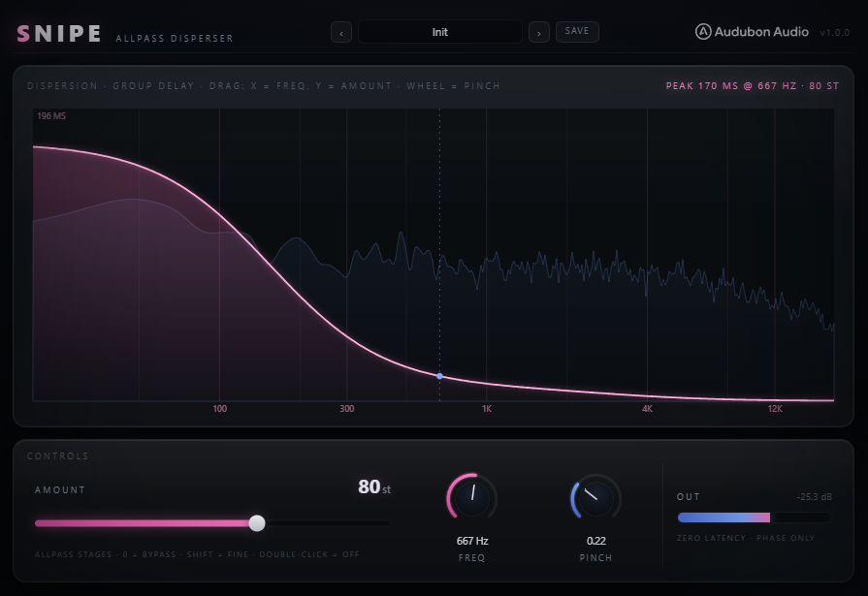Click the SAVE preset button

pos(577,32)
